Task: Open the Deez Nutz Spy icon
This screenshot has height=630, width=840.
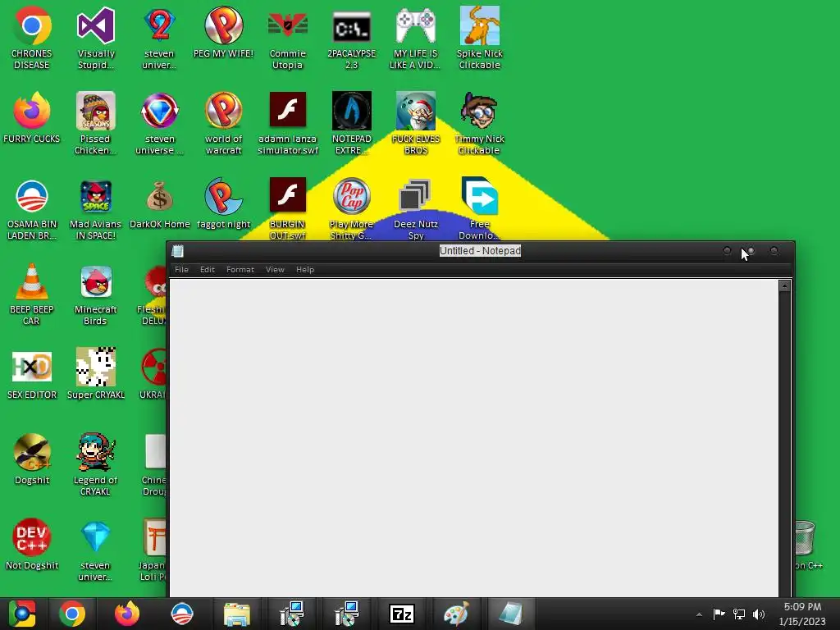Action: (415, 209)
